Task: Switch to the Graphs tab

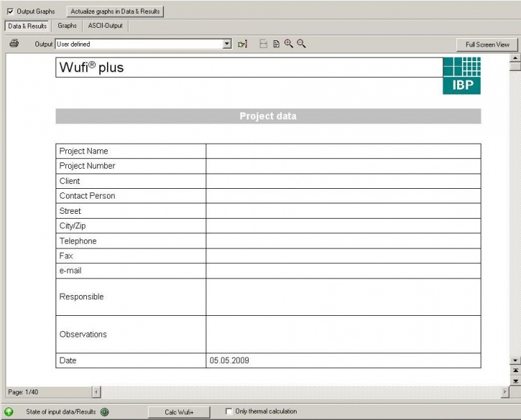Action: pos(67,26)
